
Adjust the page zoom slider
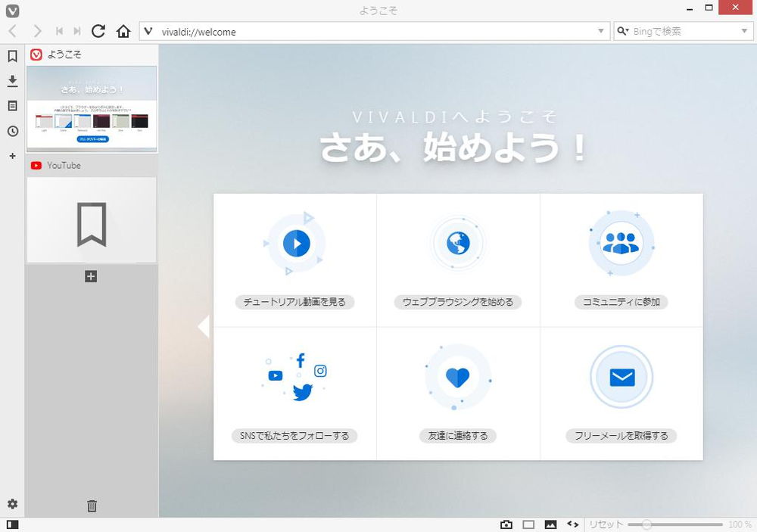point(646,524)
